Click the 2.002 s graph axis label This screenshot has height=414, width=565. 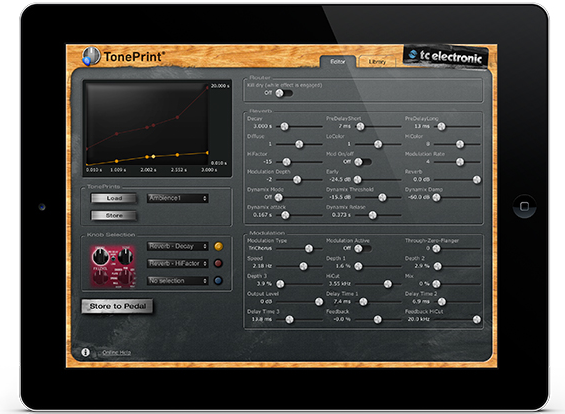(148, 170)
